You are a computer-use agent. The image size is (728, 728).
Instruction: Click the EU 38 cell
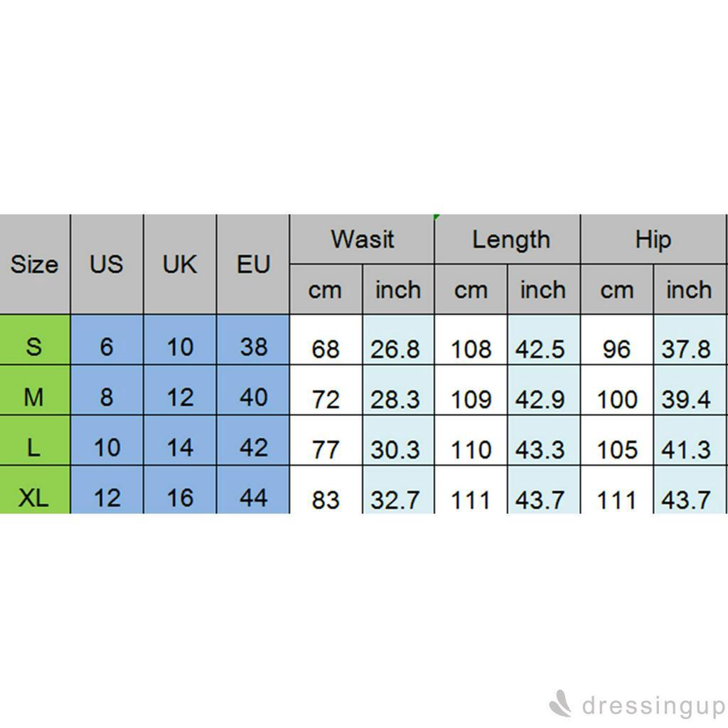tap(253, 347)
